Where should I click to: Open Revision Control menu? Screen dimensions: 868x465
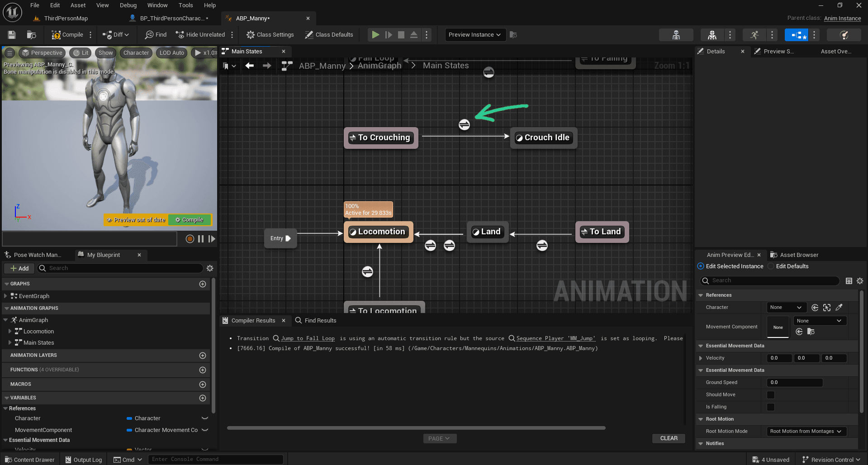(x=831, y=460)
